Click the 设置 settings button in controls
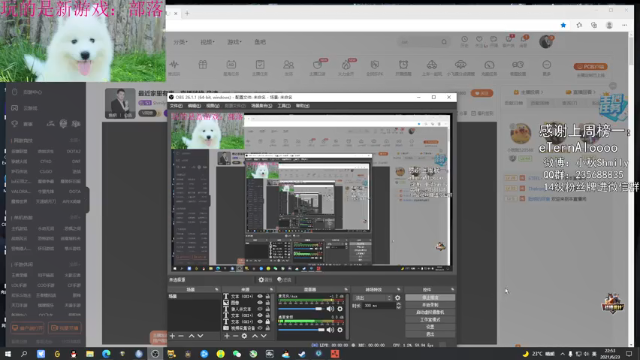This screenshot has width=640, height=360. pos(430,327)
